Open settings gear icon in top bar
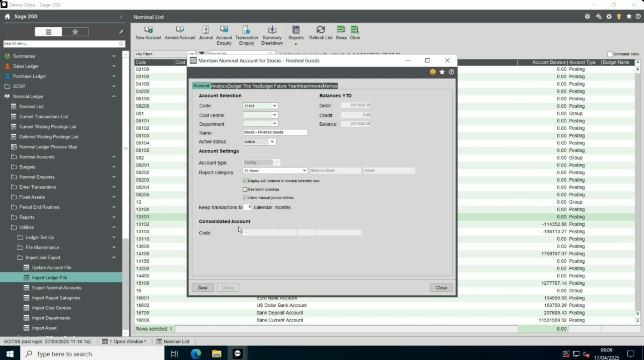The image size is (644, 360). point(609,16)
